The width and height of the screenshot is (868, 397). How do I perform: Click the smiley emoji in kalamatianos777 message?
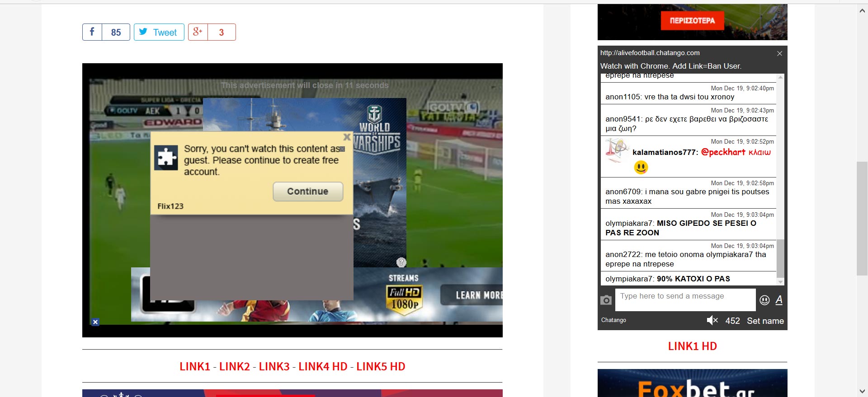(x=641, y=168)
